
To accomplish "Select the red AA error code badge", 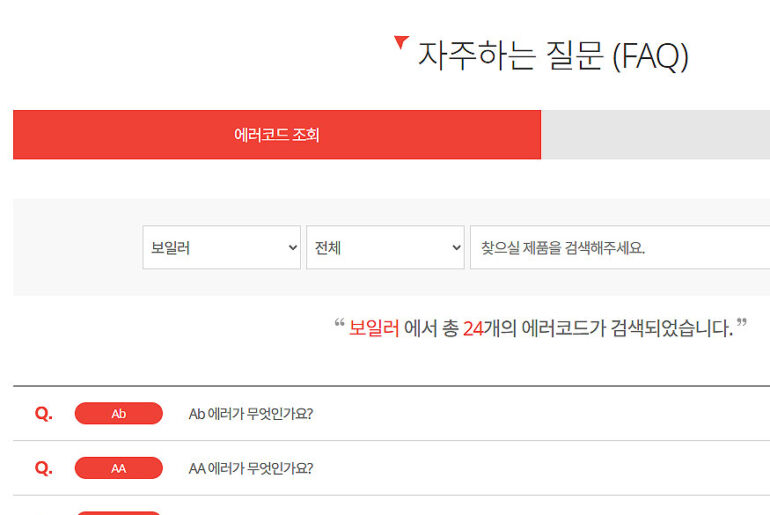I will tap(118, 468).
